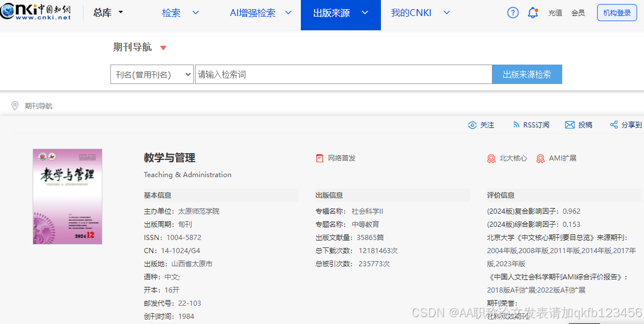The width and height of the screenshot is (644, 324).
Task: Expand the 检索 menu chevron
Action: 196,13
